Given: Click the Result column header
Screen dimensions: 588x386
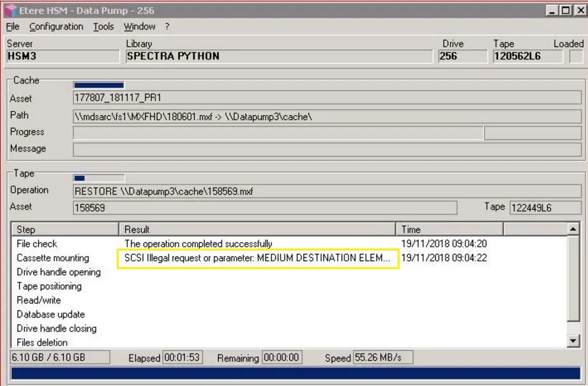Looking at the screenshot, I should point(257,229).
